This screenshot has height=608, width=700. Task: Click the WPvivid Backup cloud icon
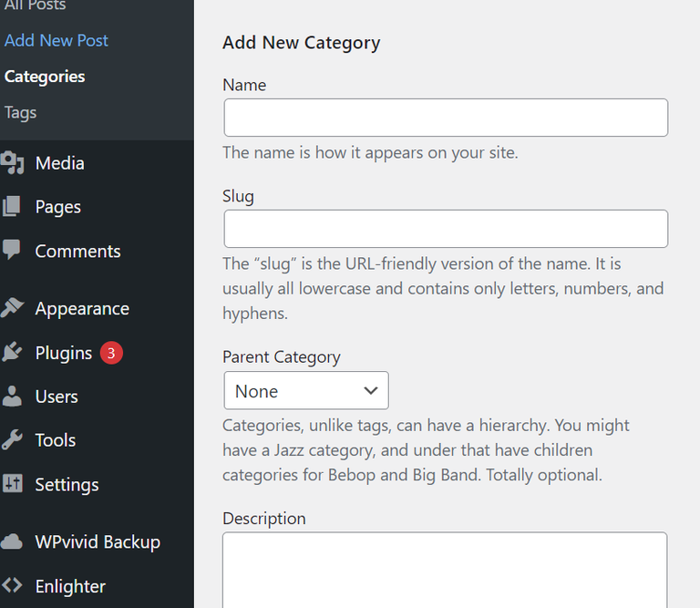[12, 541]
